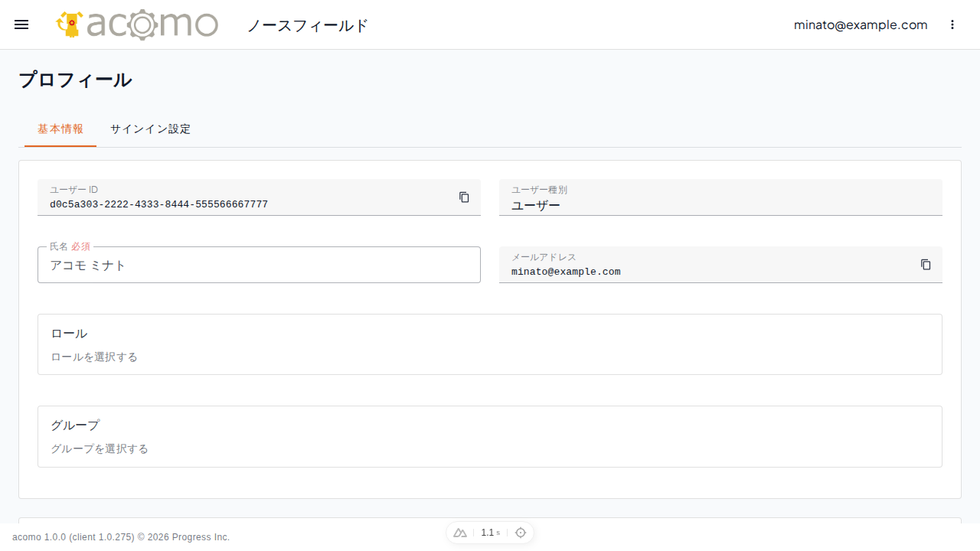Select the user ID text d0c5a303-2222-4333-8444-555566667777
Screen dimensions: 980x551
coord(158,204)
